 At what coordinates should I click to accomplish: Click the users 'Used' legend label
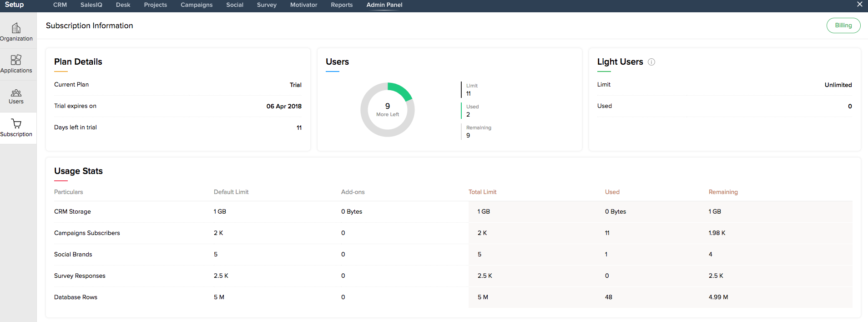coord(473,107)
